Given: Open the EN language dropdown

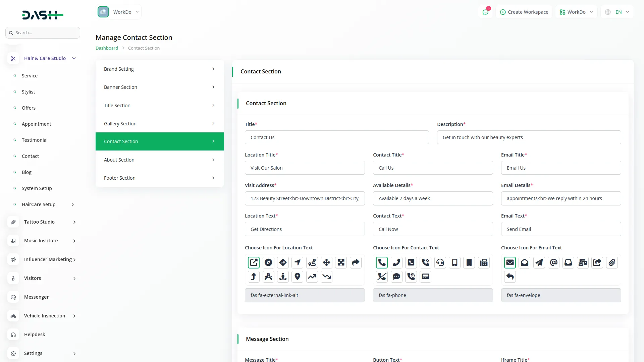Looking at the screenshot, I should point(618,12).
